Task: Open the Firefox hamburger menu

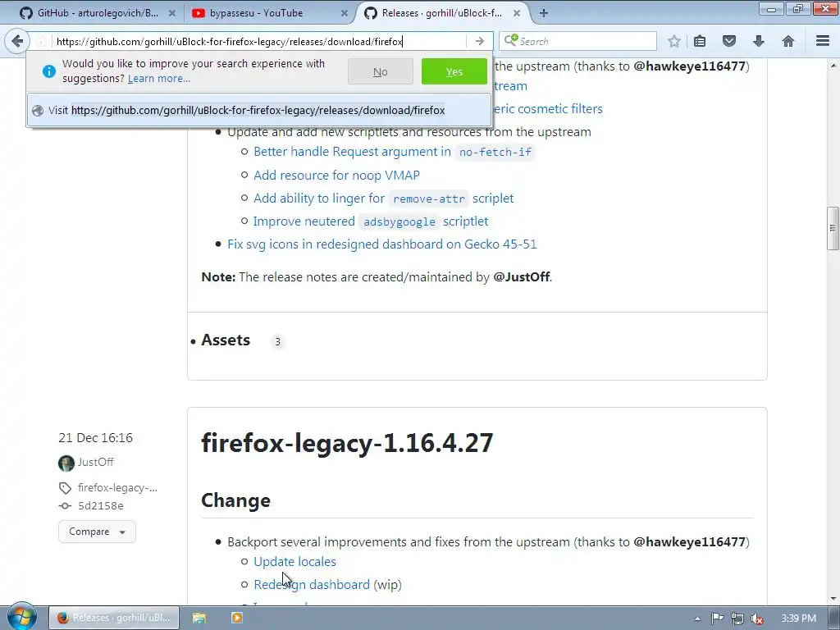Action: pos(822,41)
